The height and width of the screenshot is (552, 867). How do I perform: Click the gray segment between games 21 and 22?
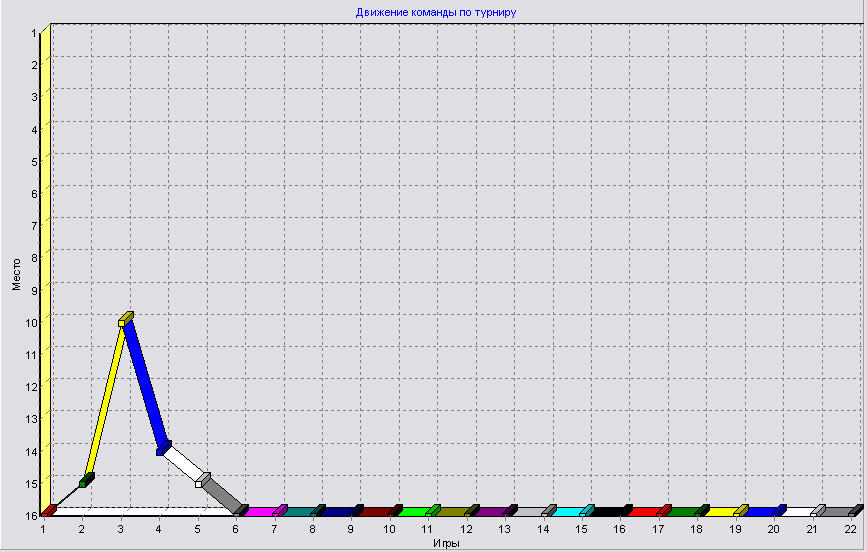837,512
